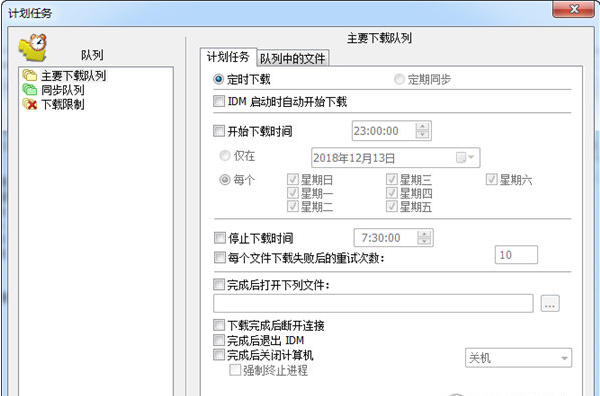Viewport: 600px width, 396px height.
Task: Increase start time with up spinner
Action: [x=422, y=127]
